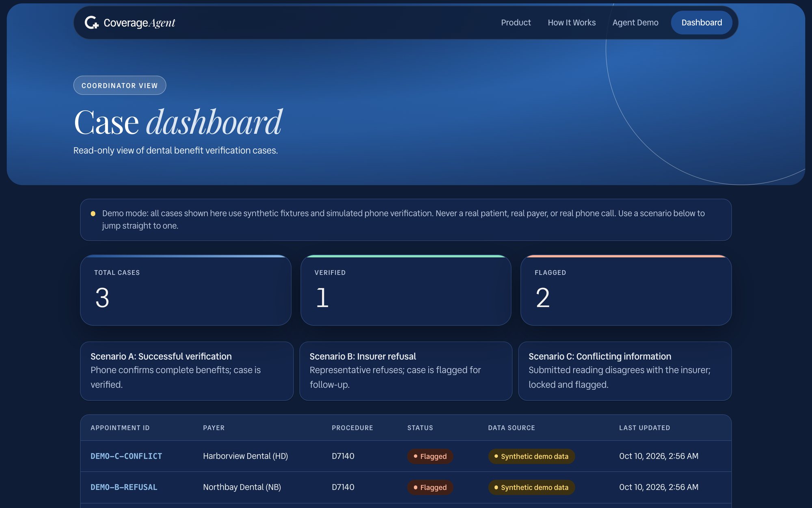This screenshot has width=812, height=508.
Task: Open Scenario C: Conflicting information
Action: (625, 371)
